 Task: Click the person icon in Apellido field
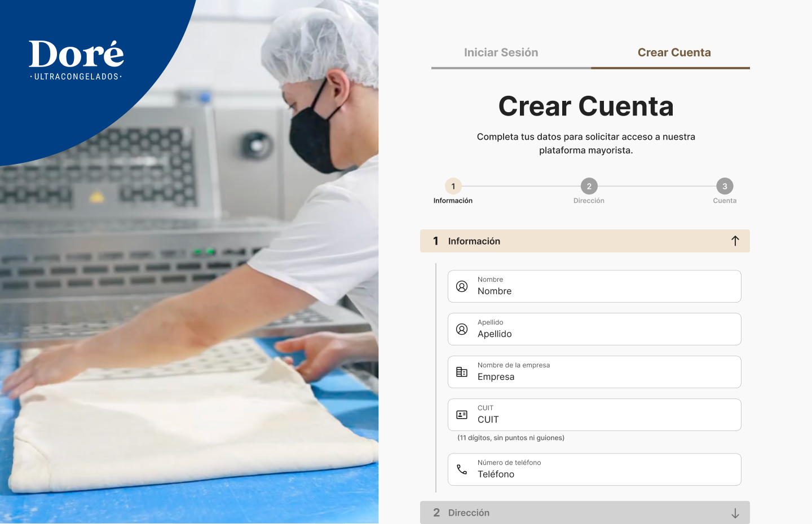click(462, 329)
